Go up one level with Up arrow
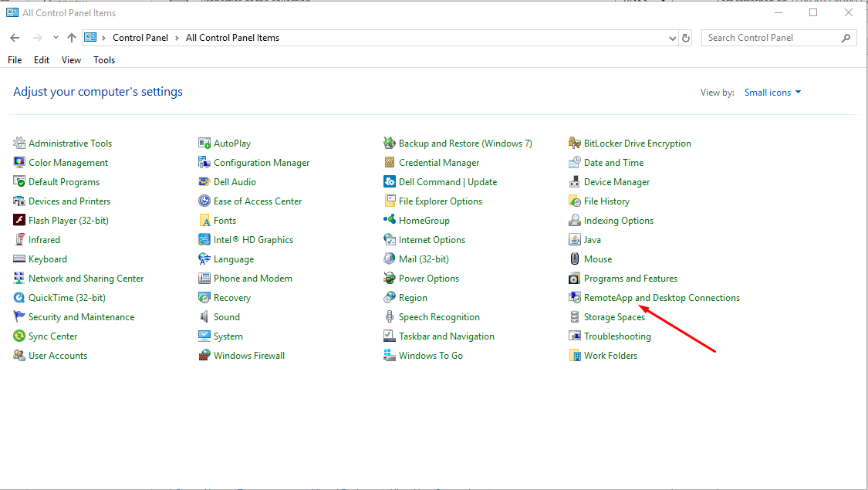This screenshot has width=868, height=490. pos(72,38)
